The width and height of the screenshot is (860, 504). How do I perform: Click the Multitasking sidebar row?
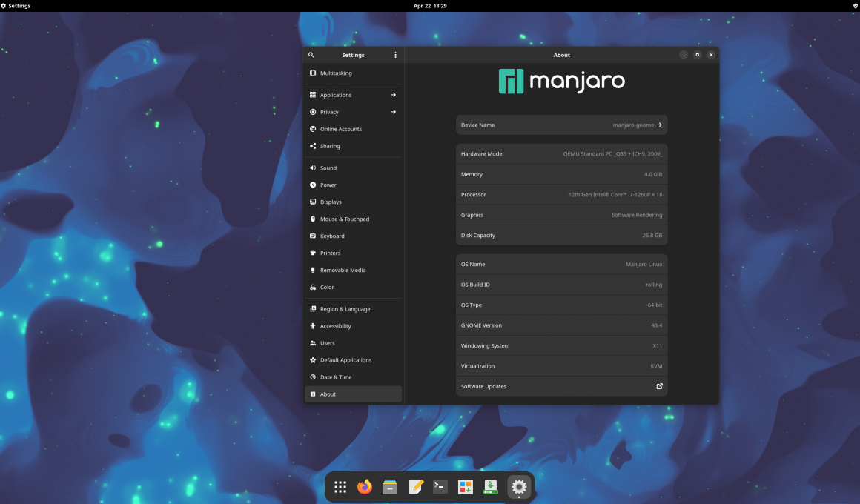[335, 73]
